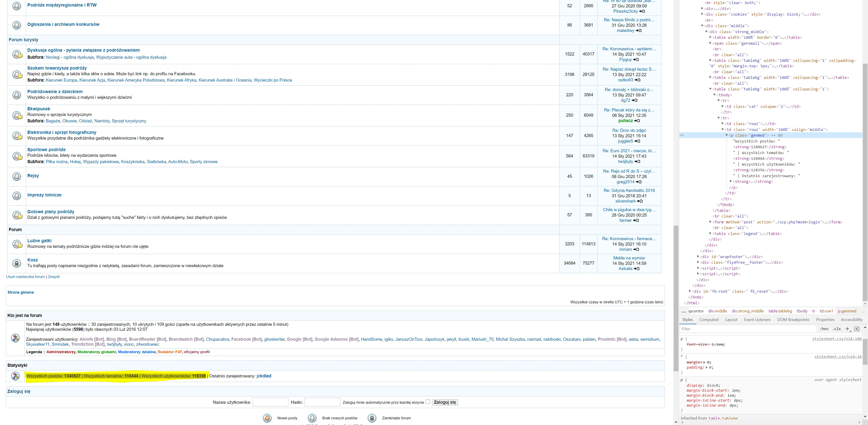Toggle the computed styles sidebar icon
Viewport: 868px width, 425px height.
coord(856,329)
